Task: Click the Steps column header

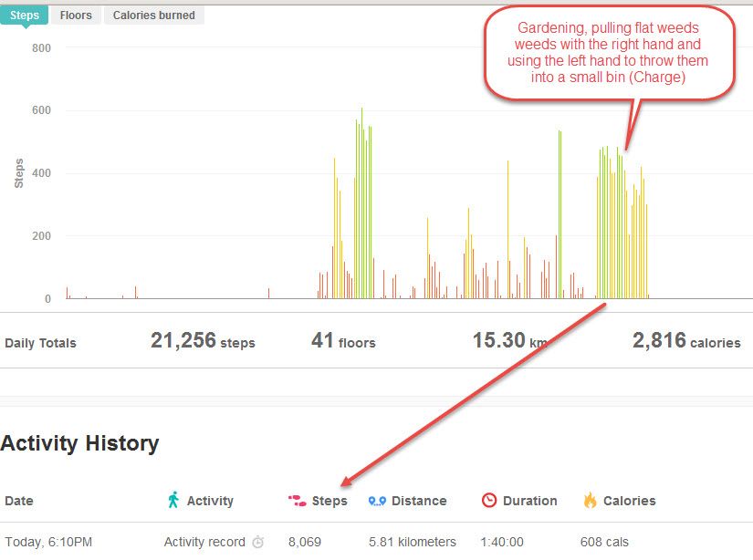Action: [329, 501]
